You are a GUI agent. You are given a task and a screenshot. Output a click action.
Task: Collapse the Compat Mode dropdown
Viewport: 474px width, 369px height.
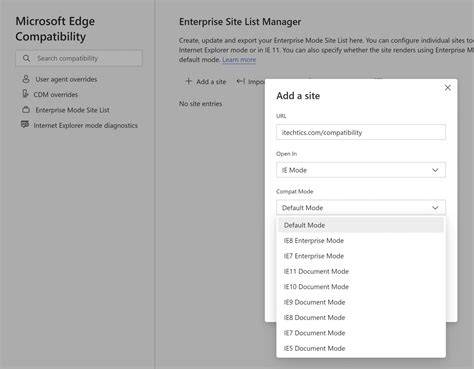pos(361,208)
